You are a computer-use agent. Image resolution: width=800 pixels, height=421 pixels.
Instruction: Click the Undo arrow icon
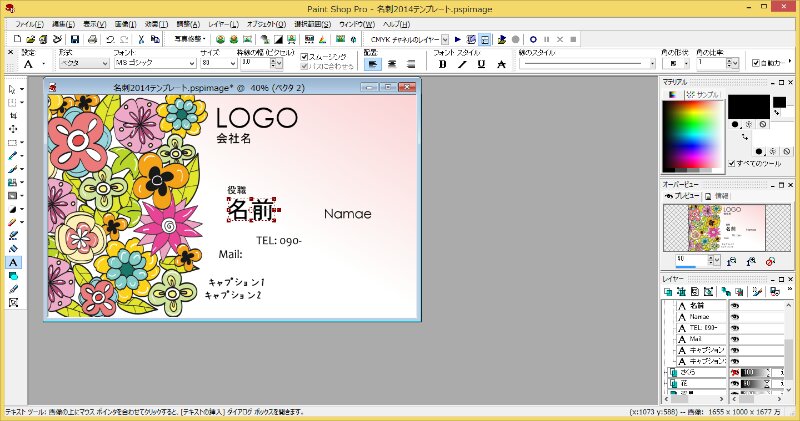(108, 39)
